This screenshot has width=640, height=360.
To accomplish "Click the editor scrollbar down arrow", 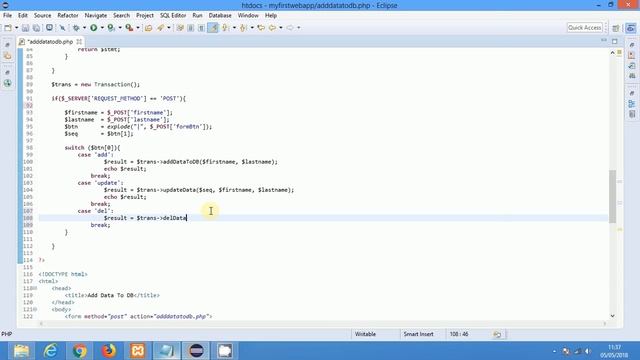I will point(612,316).
